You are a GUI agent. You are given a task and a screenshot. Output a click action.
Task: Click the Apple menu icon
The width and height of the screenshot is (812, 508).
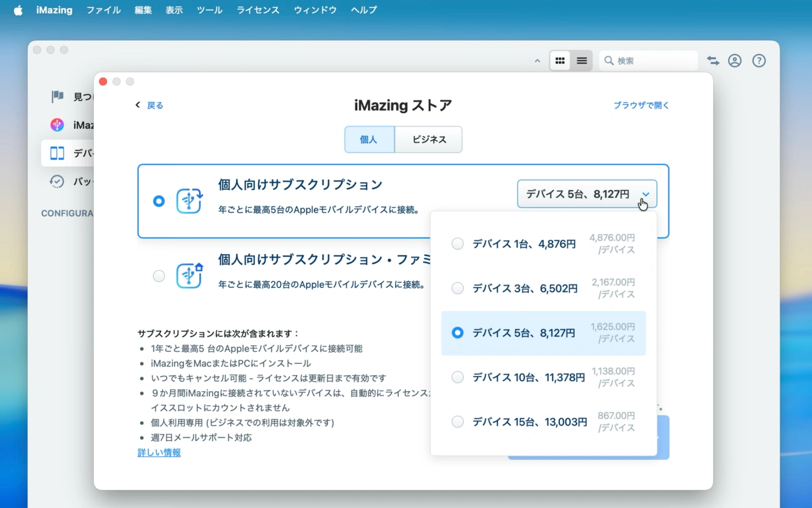coord(18,10)
